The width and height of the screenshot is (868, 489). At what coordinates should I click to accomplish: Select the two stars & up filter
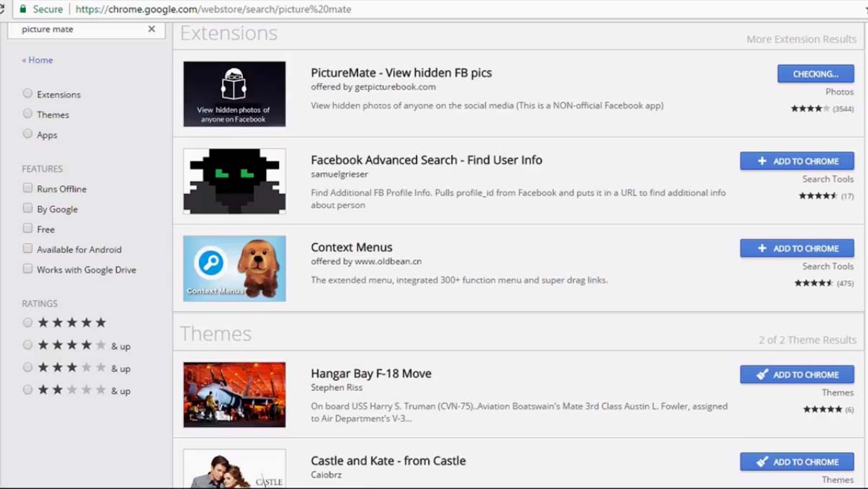tap(27, 390)
